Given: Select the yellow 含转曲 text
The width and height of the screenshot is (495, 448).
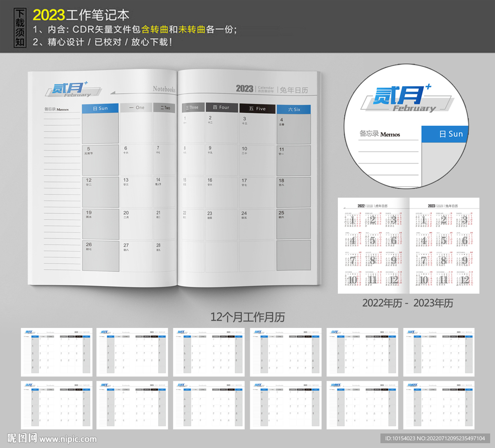Looking at the screenshot, I should (x=155, y=30).
